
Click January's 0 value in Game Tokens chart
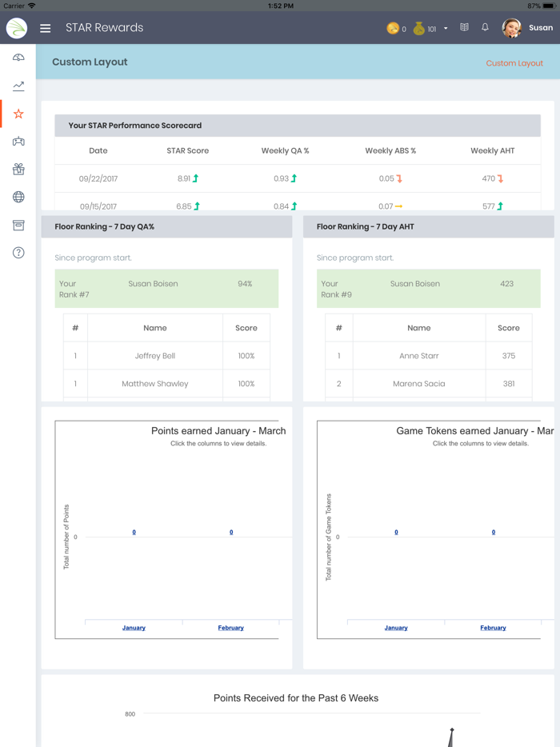pyautogui.click(x=396, y=532)
